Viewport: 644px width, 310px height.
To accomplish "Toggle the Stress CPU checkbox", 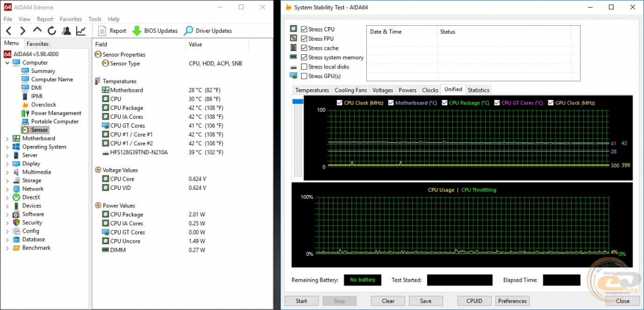I will coord(304,29).
